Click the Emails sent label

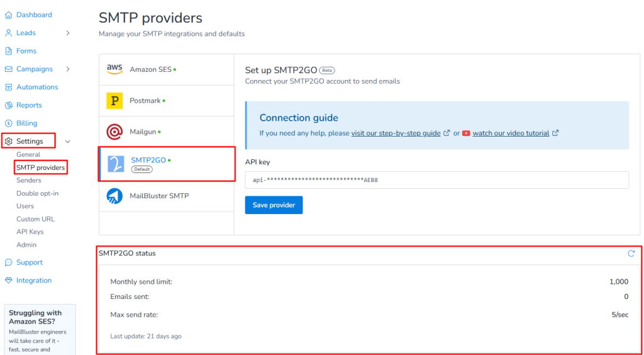pyautogui.click(x=130, y=296)
